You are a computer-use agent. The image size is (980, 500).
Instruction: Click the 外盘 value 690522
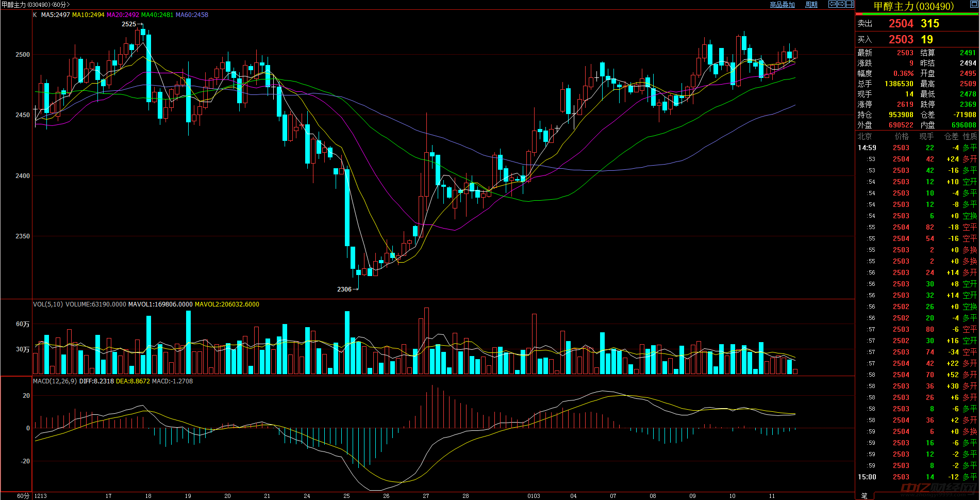(x=901, y=125)
